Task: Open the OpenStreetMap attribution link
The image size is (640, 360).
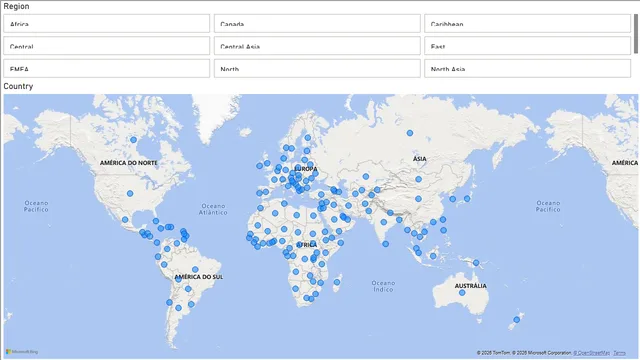Action: [x=591, y=353]
